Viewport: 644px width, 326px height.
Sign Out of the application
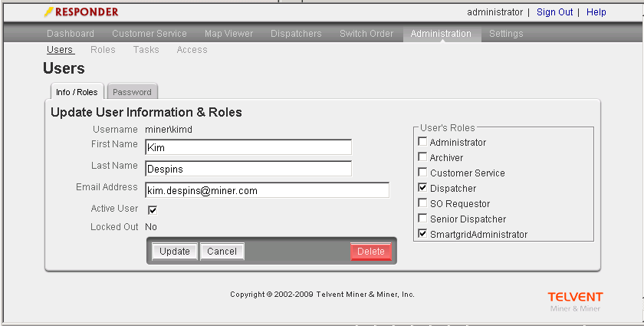(x=554, y=12)
